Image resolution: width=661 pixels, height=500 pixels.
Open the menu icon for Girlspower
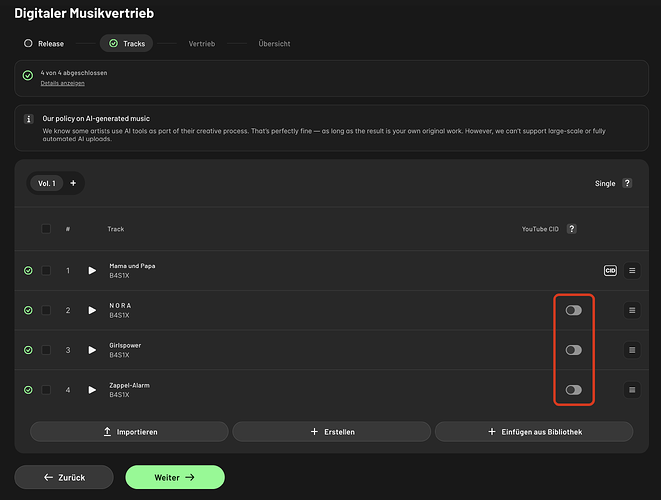pos(632,350)
